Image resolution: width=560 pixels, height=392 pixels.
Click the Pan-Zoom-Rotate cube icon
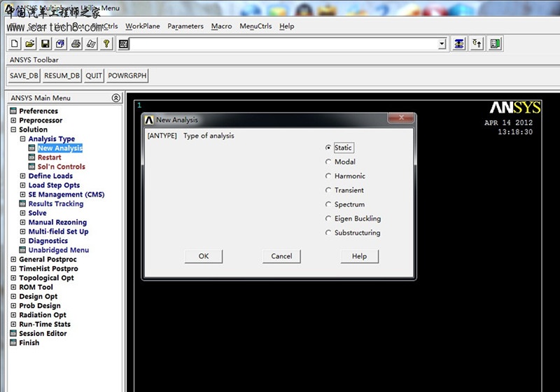coord(61,44)
